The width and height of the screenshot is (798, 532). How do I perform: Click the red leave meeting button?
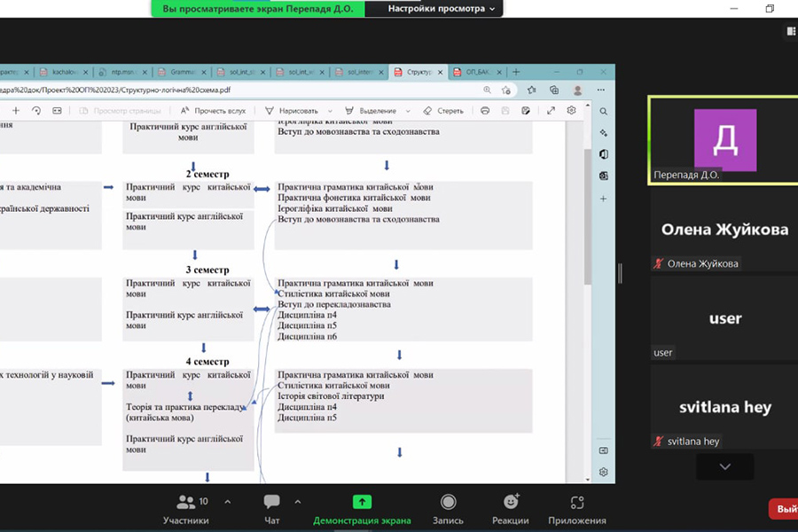point(785,509)
